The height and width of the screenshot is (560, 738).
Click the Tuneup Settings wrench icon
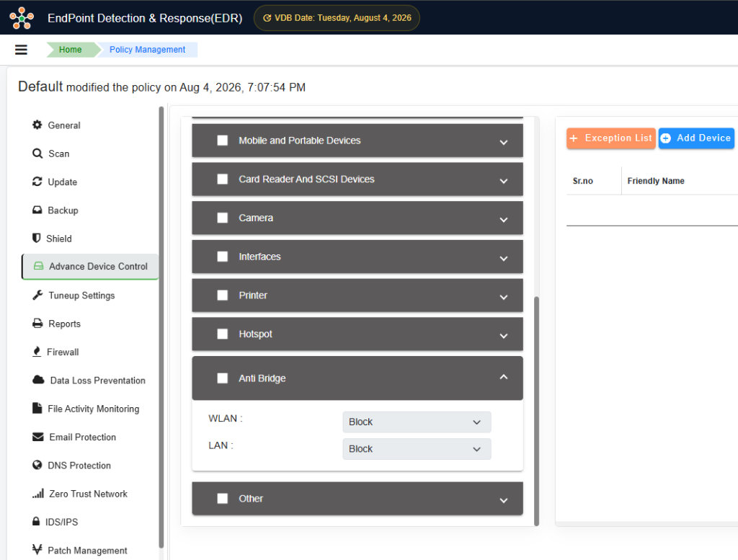pos(37,295)
